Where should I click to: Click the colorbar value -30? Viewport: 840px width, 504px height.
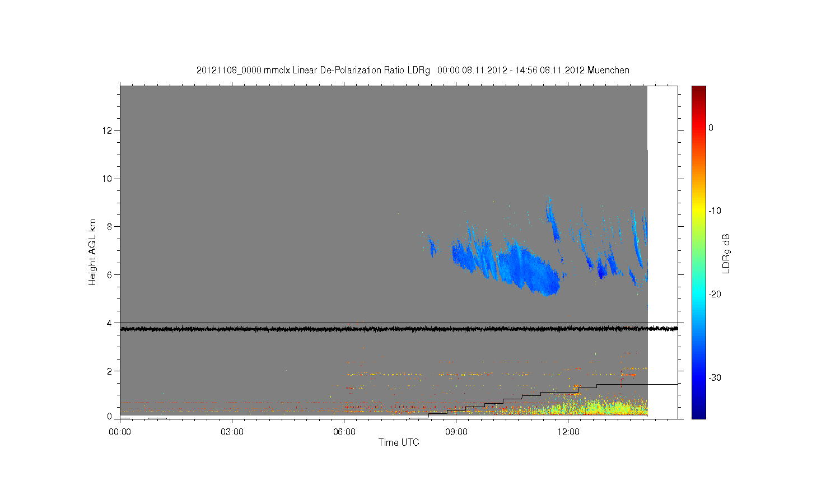coord(715,378)
